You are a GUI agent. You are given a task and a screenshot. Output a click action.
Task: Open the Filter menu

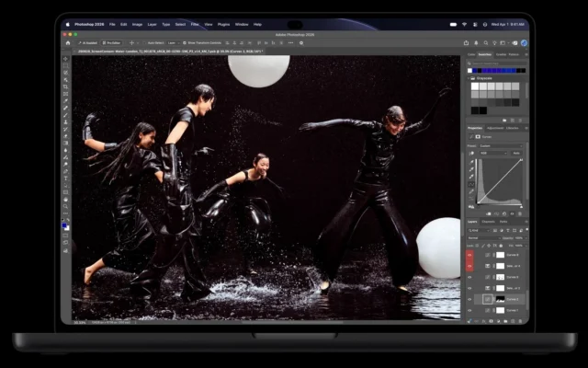point(195,25)
